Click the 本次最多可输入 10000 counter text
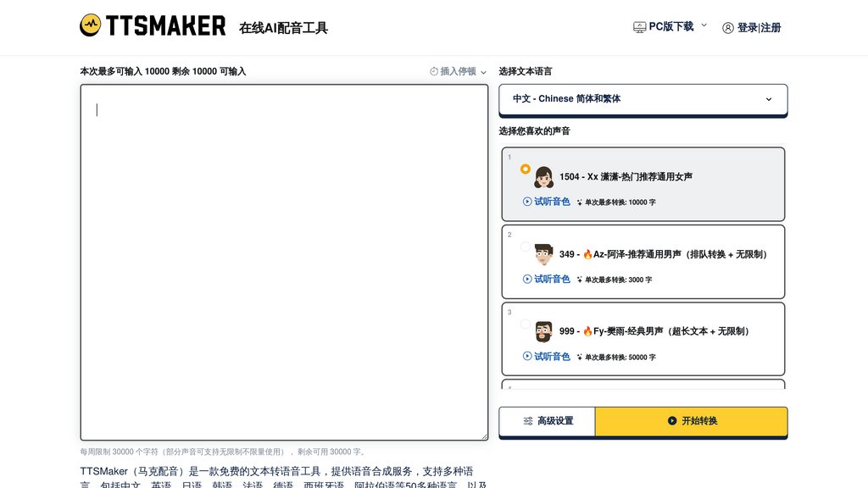868x488 pixels. tap(163, 71)
